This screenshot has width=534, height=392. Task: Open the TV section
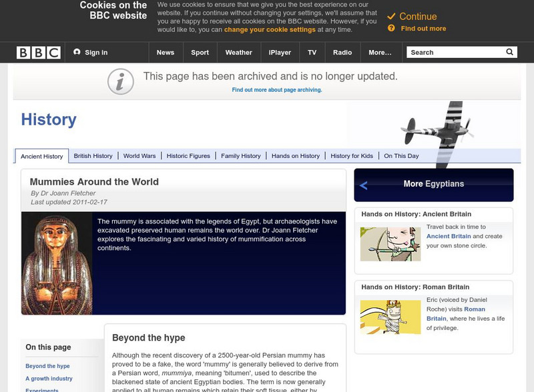[312, 53]
